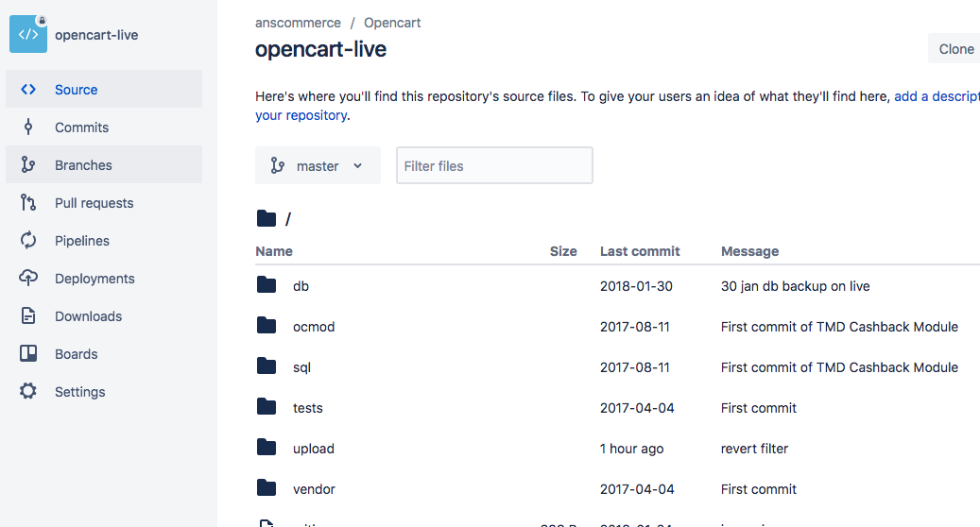
Task: Click the Pipelines cycle icon
Action: pyautogui.click(x=28, y=241)
